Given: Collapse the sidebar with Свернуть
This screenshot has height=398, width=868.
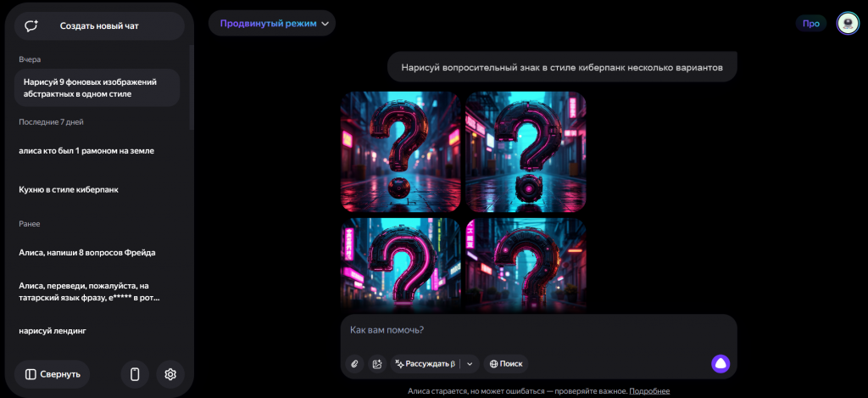Looking at the screenshot, I should 52,374.
